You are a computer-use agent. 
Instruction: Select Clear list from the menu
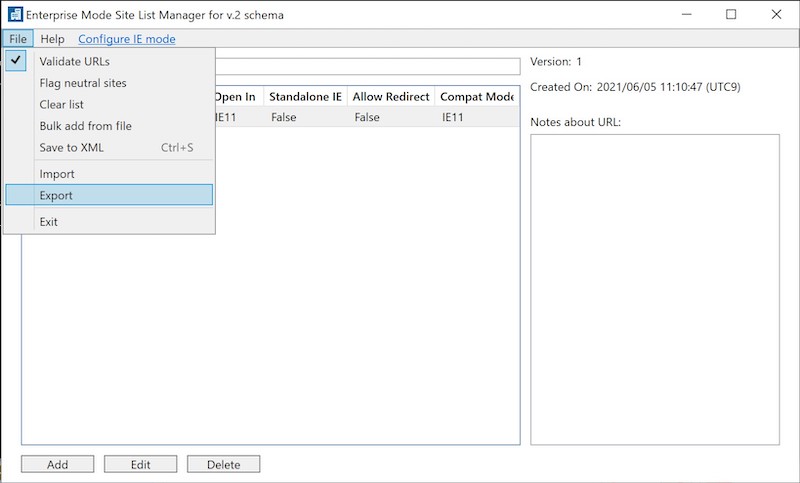pos(109,104)
